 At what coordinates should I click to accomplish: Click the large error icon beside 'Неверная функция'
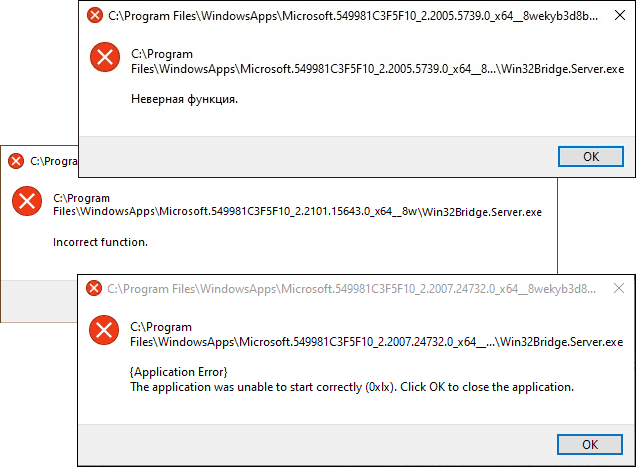coord(105,57)
